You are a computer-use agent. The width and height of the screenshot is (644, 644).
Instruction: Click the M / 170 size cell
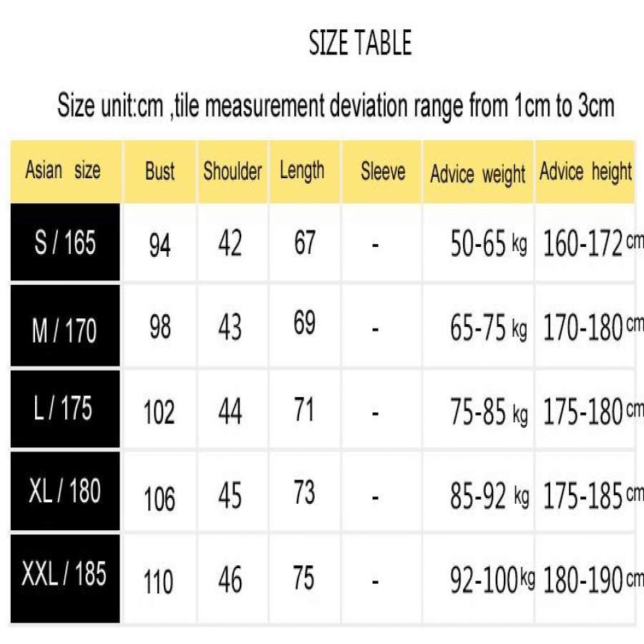[x=65, y=331]
